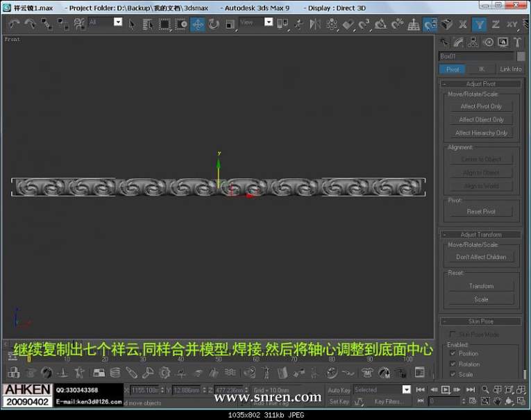531x420 pixels.
Task: Click the Redo arrow in main toolbar
Action: 30,24
